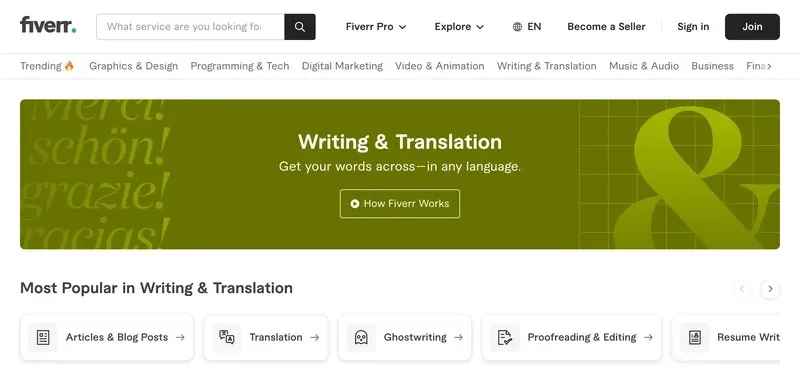Click the arrow on Articles & Blog Posts card
The width and height of the screenshot is (800, 378).
[x=180, y=337]
